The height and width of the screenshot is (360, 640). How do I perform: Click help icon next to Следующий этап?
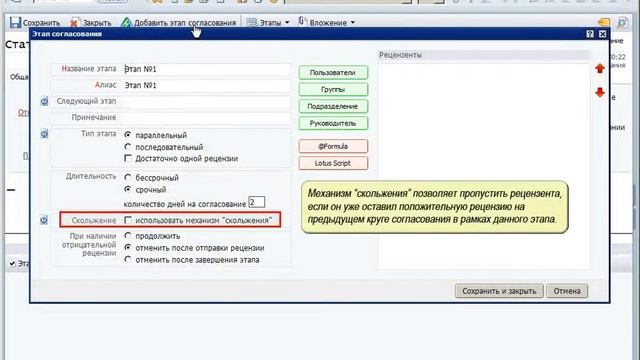(x=44, y=101)
